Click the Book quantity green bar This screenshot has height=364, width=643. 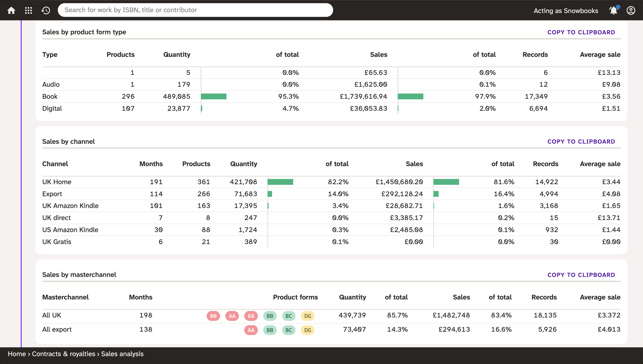(x=213, y=97)
